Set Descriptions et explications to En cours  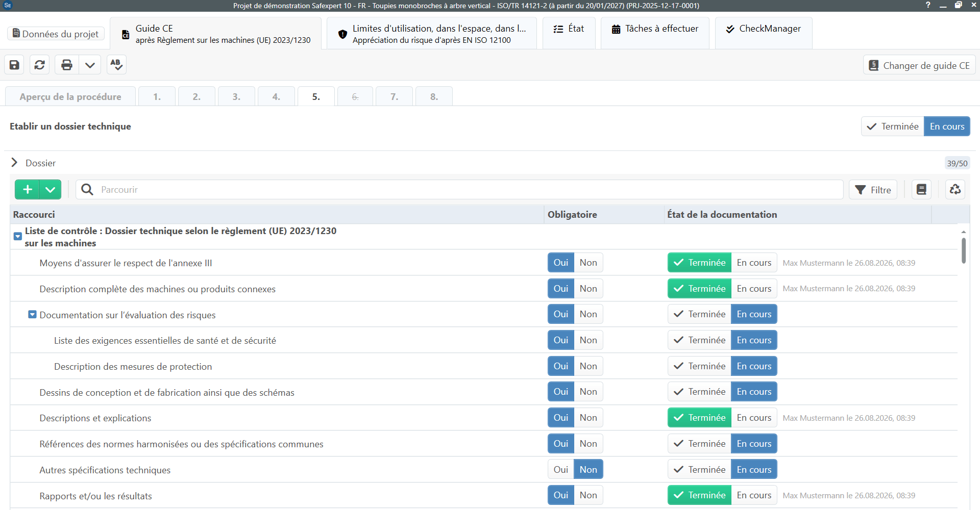pyautogui.click(x=754, y=418)
